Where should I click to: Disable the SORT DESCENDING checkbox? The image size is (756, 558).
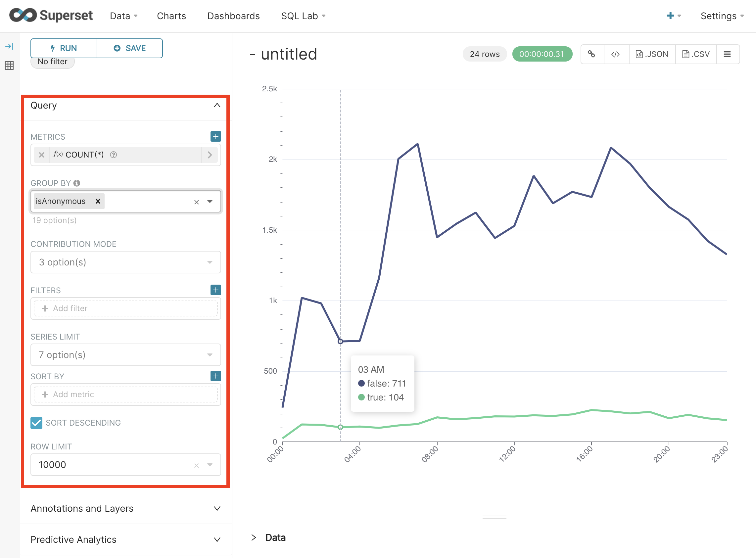36,422
